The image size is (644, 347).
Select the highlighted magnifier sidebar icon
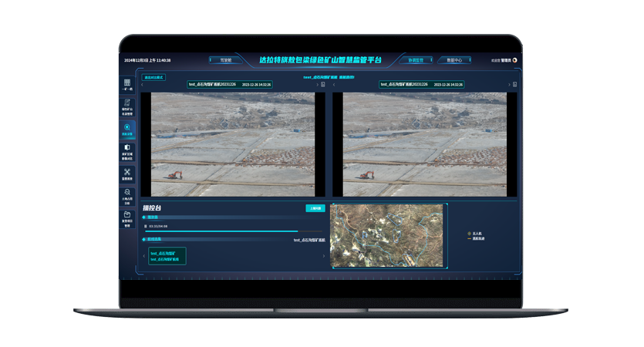(127, 130)
